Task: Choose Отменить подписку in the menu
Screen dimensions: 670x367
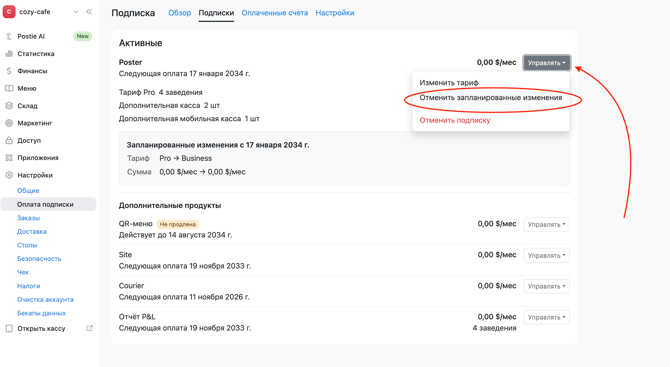Action: pos(455,120)
